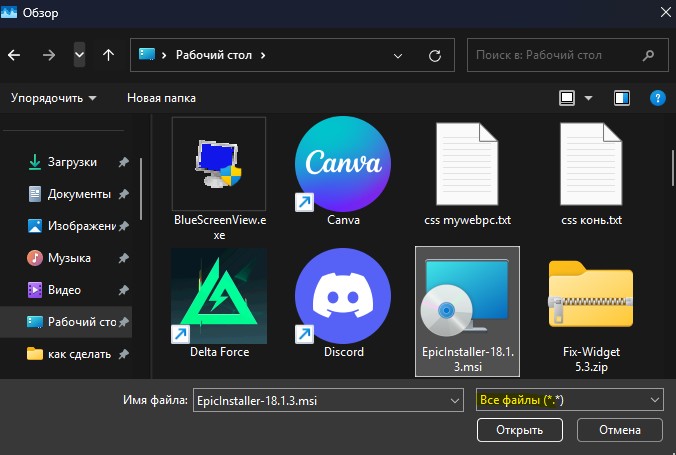Click the Открыть button
This screenshot has width=676, height=455.
click(x=520, y=430)
